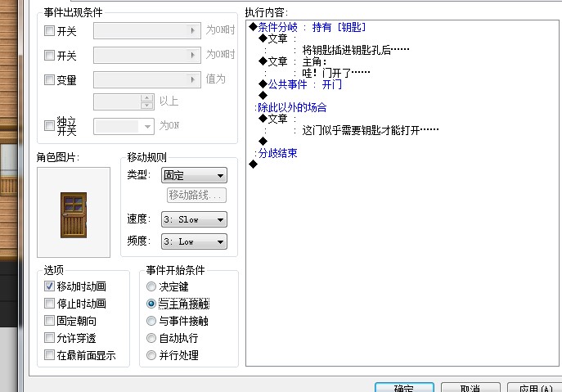Click the 应用(A) apply button

click(535, 387)
